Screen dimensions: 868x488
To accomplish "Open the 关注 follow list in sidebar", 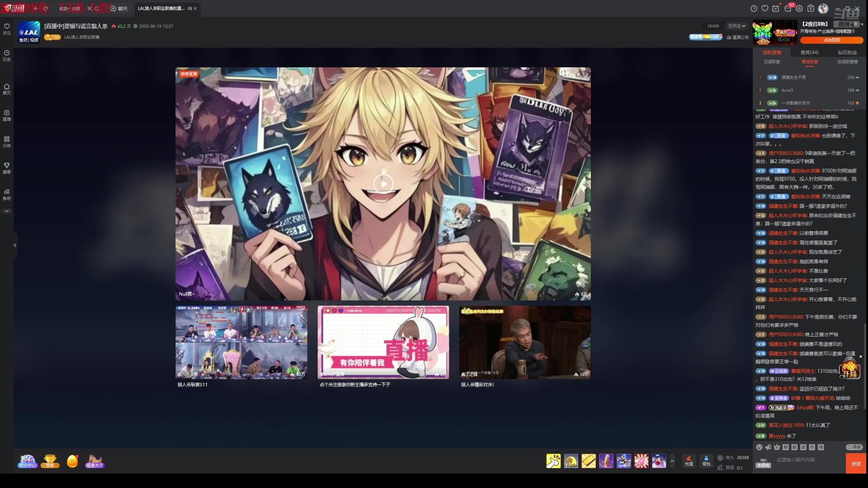I will coord(6,29).
